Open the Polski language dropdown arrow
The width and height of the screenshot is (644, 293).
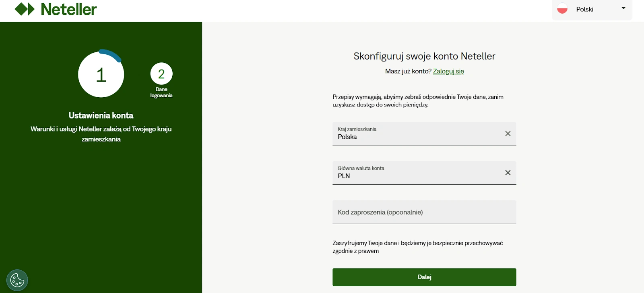[623, 8]
